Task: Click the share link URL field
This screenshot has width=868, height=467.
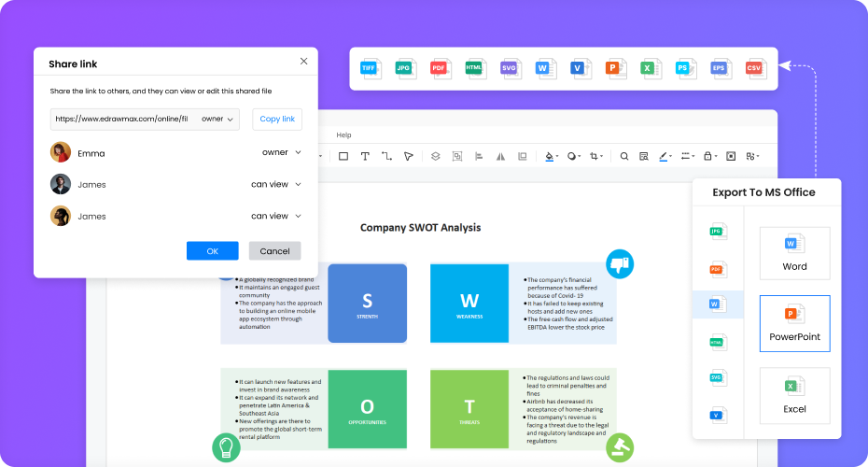Action: (121, 120)
